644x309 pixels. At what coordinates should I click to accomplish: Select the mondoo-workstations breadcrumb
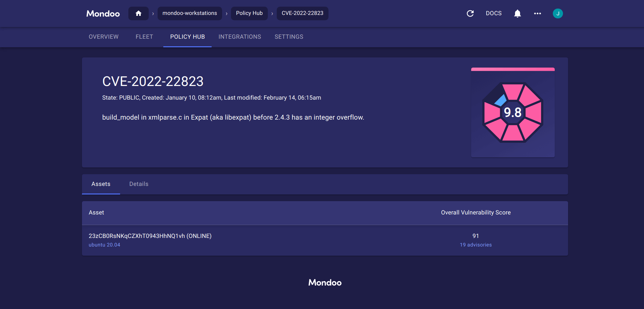tap(190, 13)
